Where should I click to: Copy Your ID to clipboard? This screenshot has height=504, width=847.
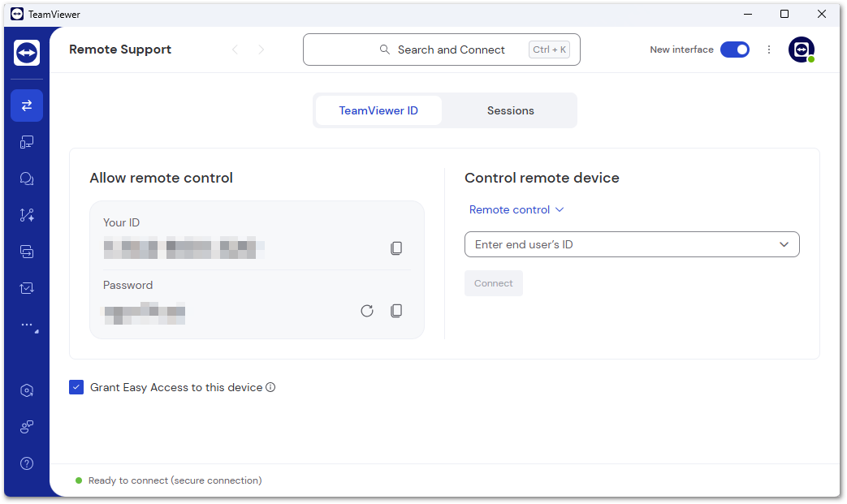pyautogui.click(x=396, y=248)
